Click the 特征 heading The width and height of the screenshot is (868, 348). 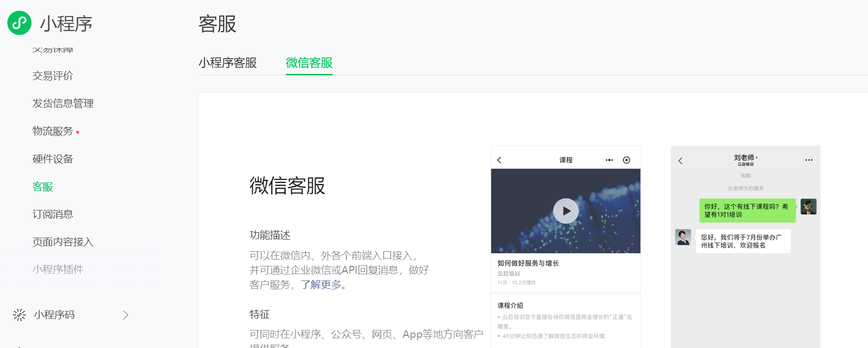260,314
